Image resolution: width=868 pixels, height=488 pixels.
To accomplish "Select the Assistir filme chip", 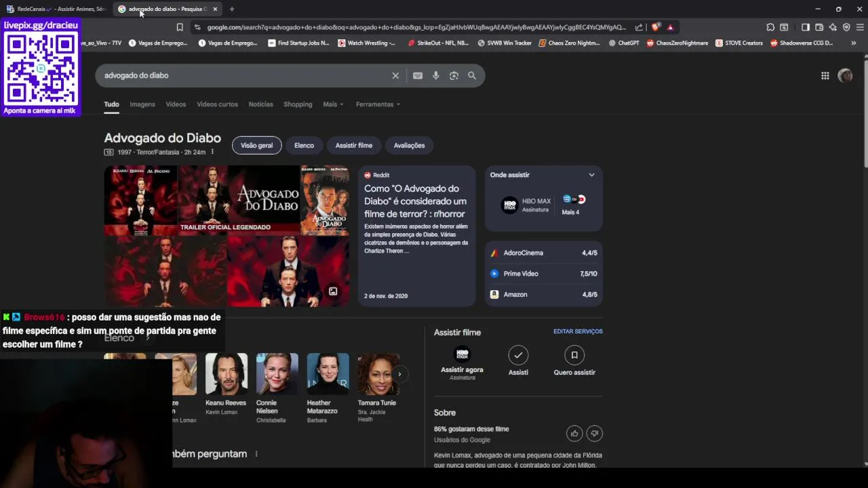I will click(x=353, y=145).
